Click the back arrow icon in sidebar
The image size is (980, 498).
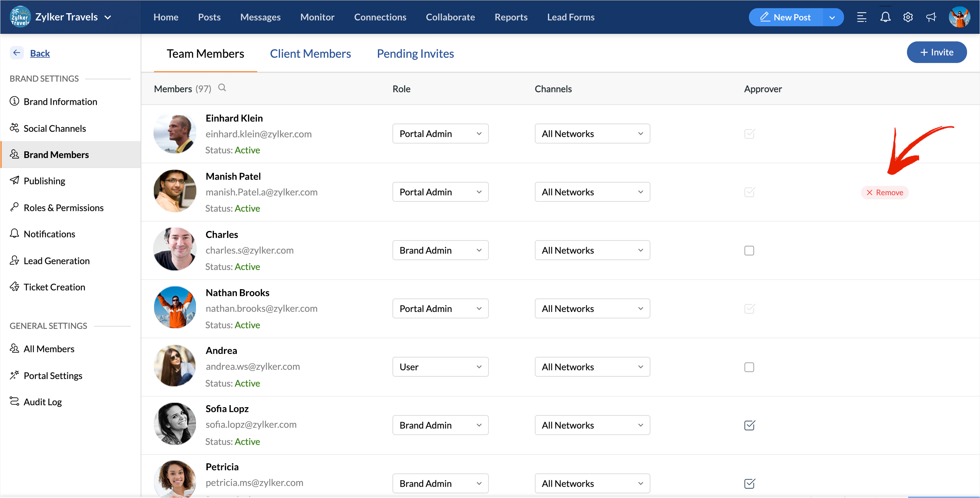pyautogui.click(x=17, y=53)
